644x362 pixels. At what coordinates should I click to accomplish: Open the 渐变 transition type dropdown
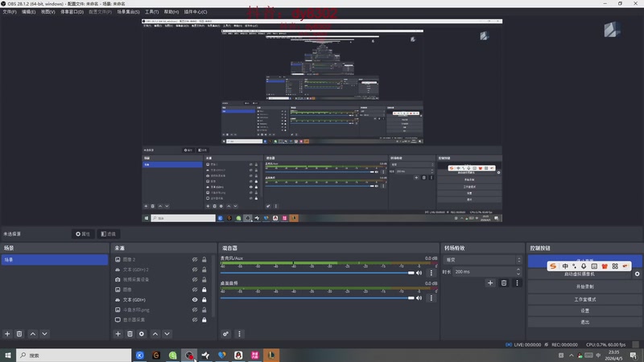click(x=482, y=260)
